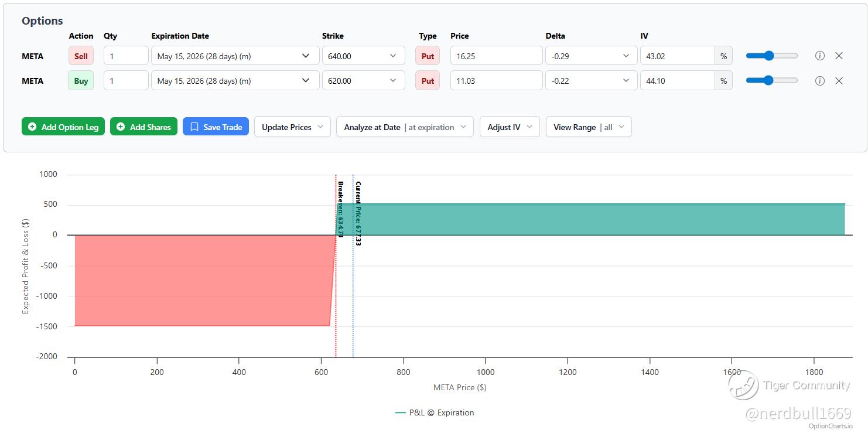Click the Strike column header
Viewport: 868px width, 433px height.
(x=333, y=36)
